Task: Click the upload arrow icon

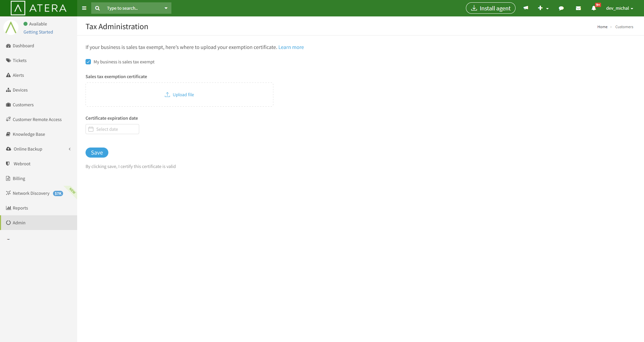Action: [x=167, y=95]
